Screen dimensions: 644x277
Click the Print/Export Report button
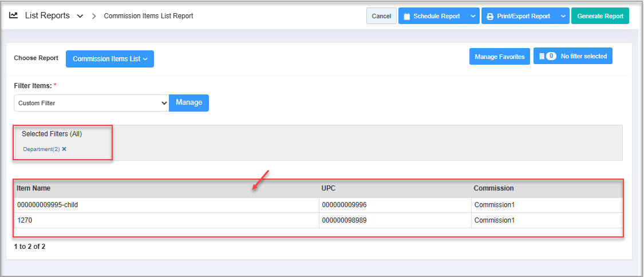(518, 16)
